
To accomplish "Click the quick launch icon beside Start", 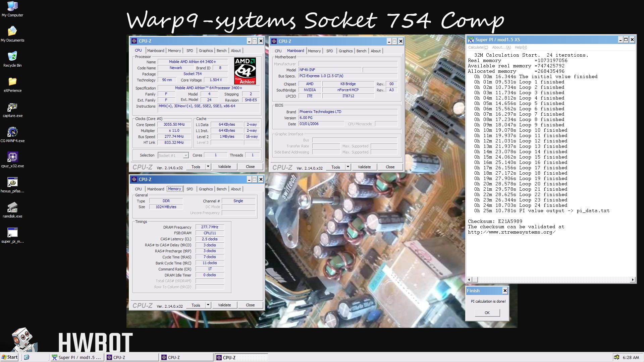I will click(27, 357).
